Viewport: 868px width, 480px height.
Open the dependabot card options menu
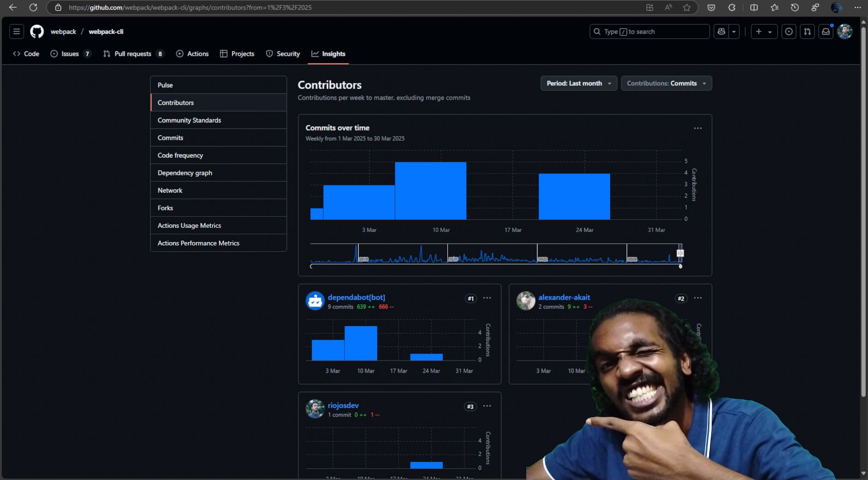coord(487,298)
